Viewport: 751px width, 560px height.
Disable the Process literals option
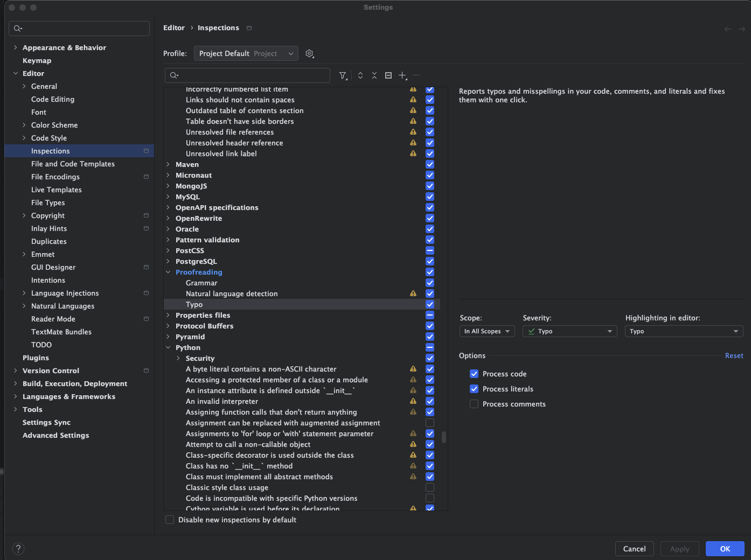click(474, 389)
